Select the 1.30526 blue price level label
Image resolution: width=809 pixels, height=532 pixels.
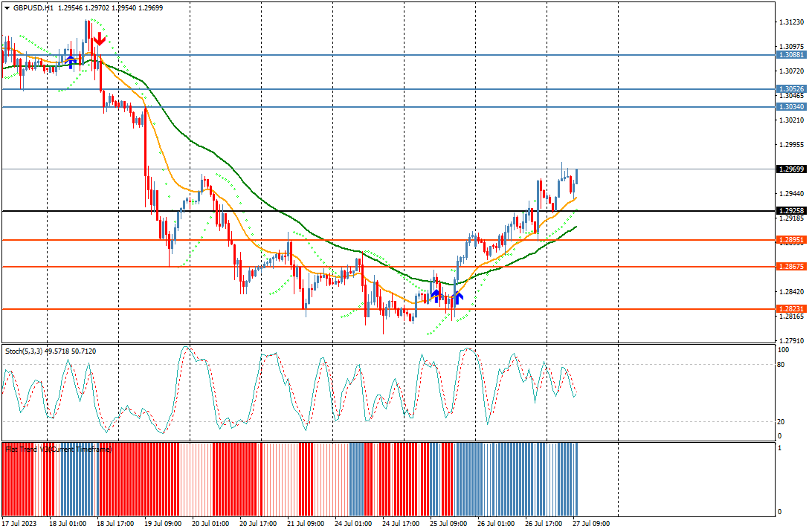click(x=791, y=88)
